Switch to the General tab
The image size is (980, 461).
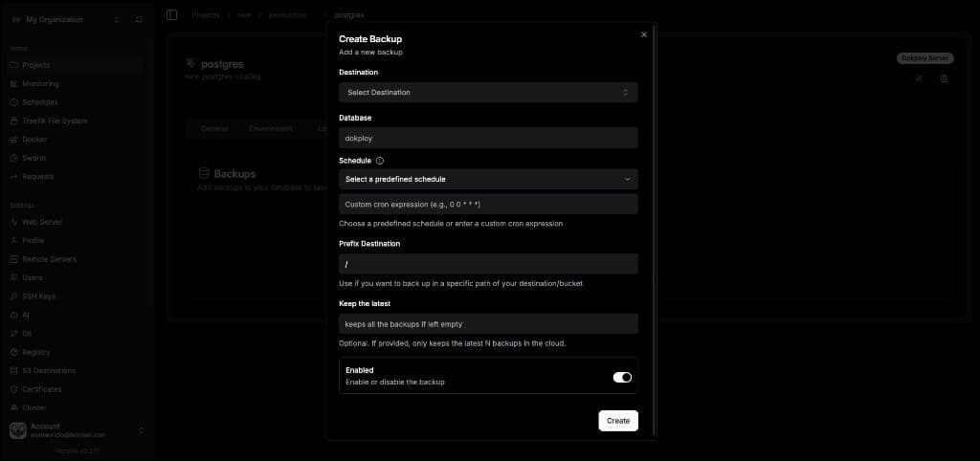(214, 129)
